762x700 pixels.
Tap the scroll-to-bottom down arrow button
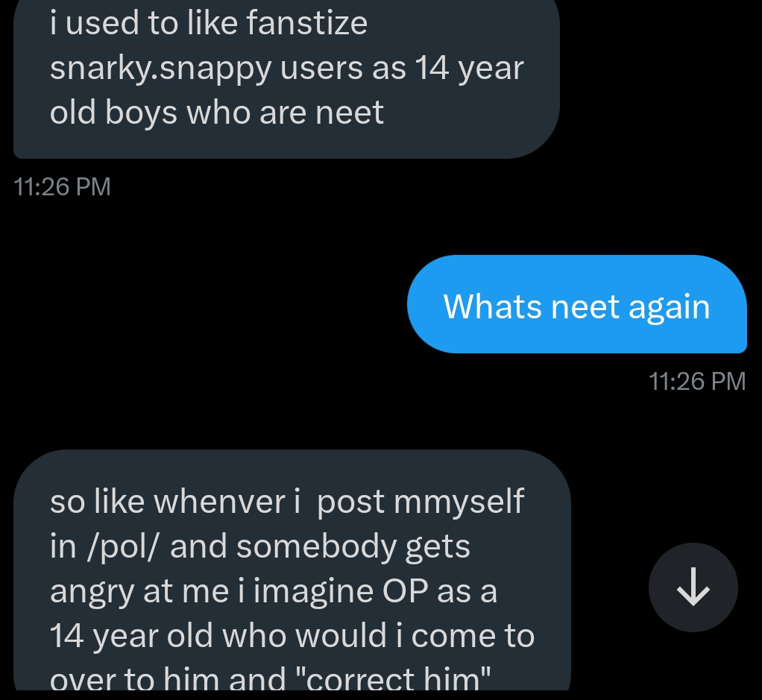click(693, 587)
